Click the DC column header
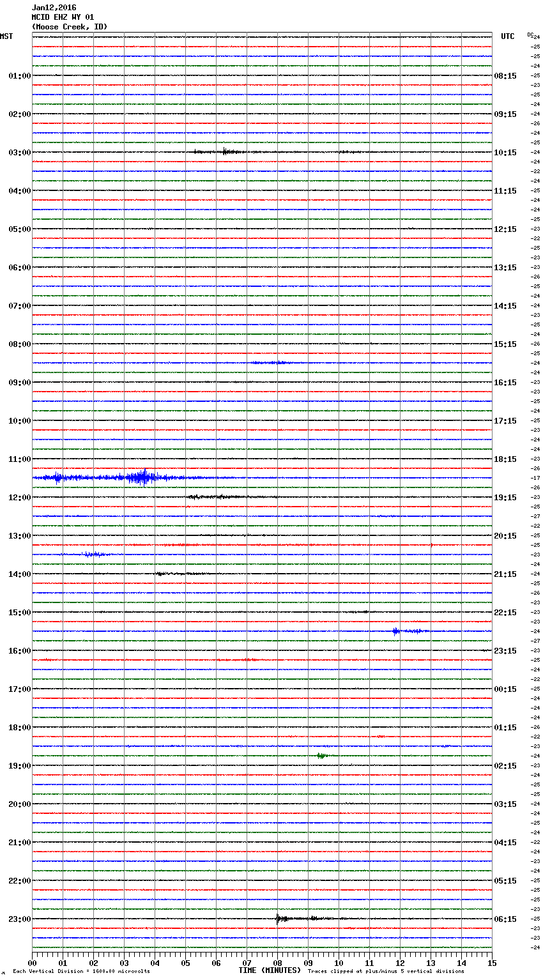 (530, 34)
